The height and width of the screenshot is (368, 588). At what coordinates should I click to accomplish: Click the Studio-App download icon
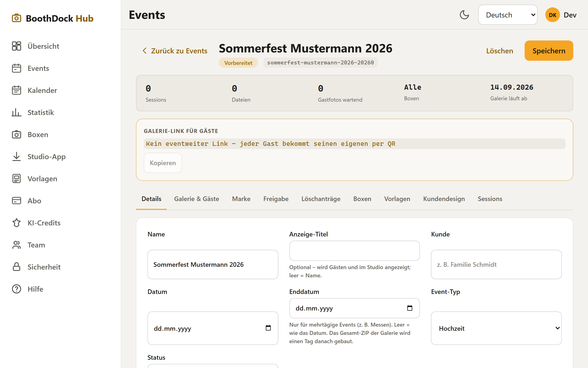pyautogui.click(x=17, y=156)
